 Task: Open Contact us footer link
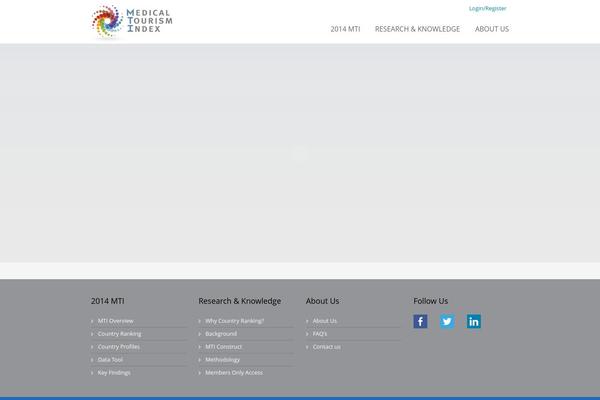(326, 347)
